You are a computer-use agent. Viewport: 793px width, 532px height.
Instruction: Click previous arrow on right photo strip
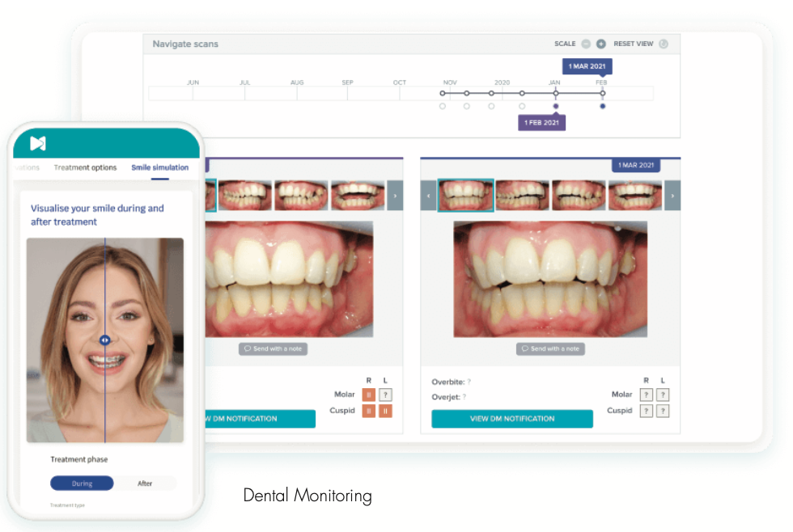(x=428, y=196)
